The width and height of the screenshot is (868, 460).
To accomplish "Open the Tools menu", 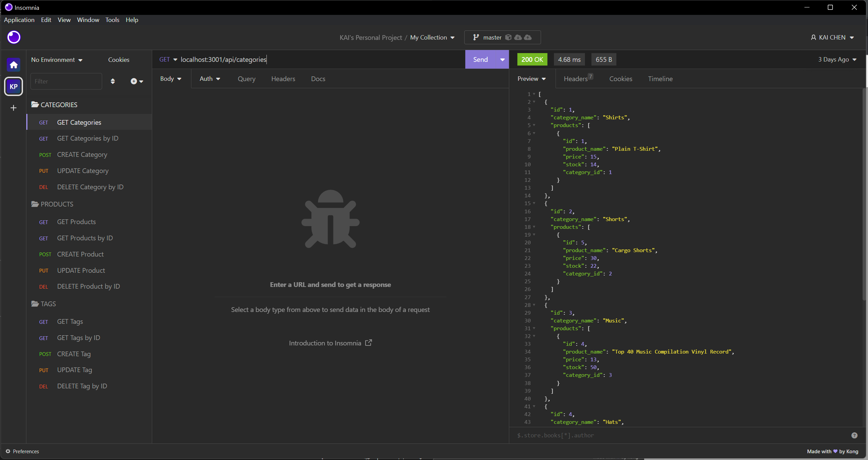I will tap(112, 20).
